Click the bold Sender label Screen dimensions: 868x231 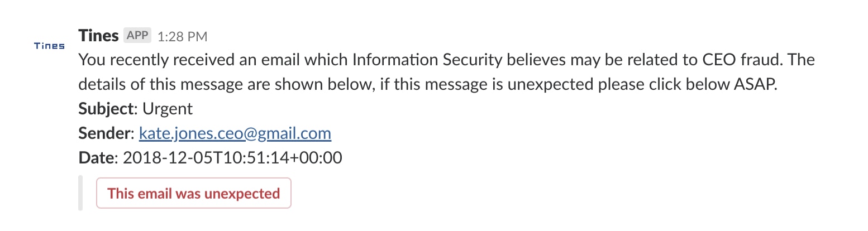point(105,133)
